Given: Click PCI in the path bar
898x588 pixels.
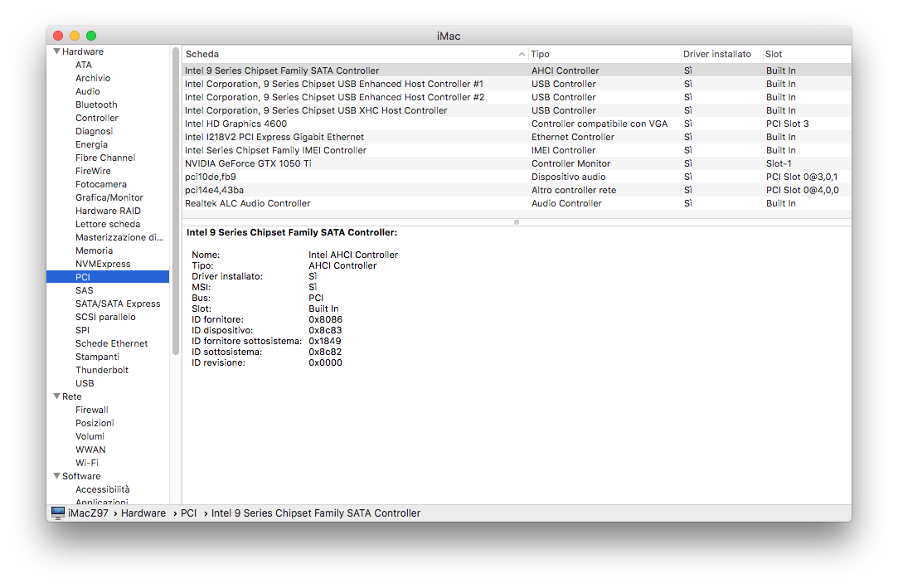Looking at the screenshot, I should point(188,513).
